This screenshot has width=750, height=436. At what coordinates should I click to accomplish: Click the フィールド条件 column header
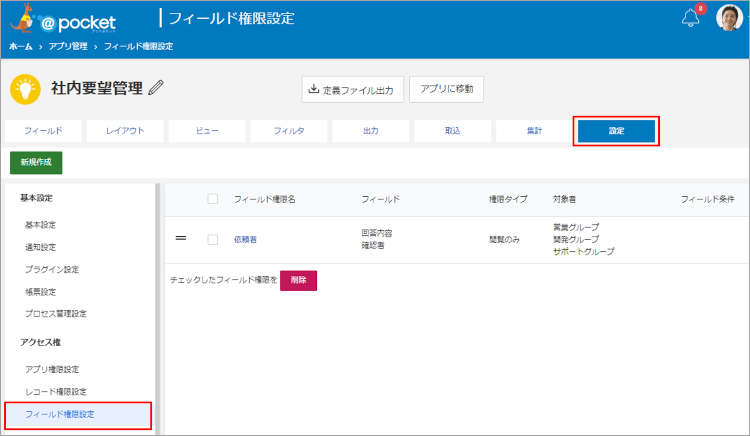click(x=708, y=199)
